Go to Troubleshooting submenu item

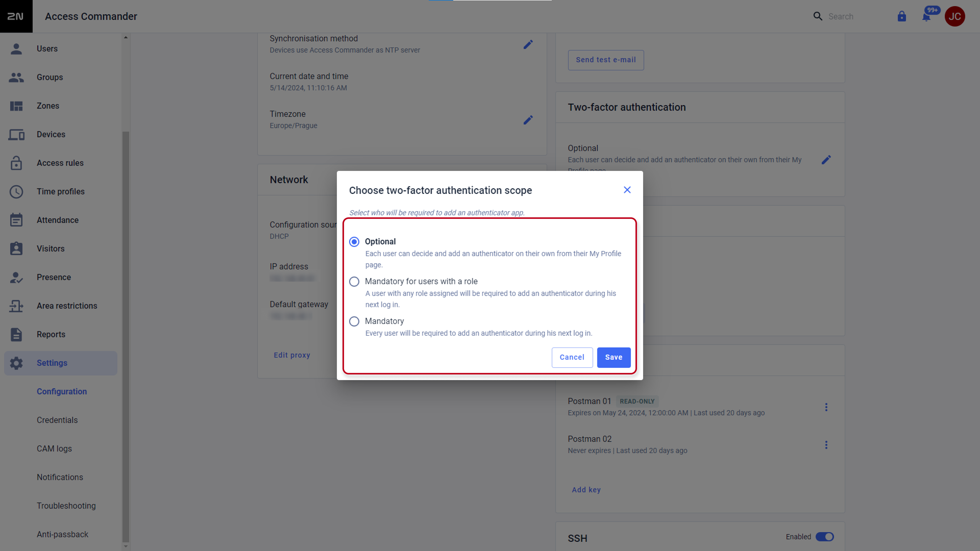pos(66,506)
